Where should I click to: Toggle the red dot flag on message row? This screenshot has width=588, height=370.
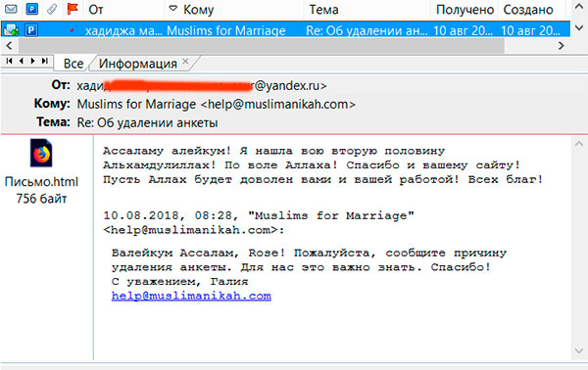click(72, 30)
